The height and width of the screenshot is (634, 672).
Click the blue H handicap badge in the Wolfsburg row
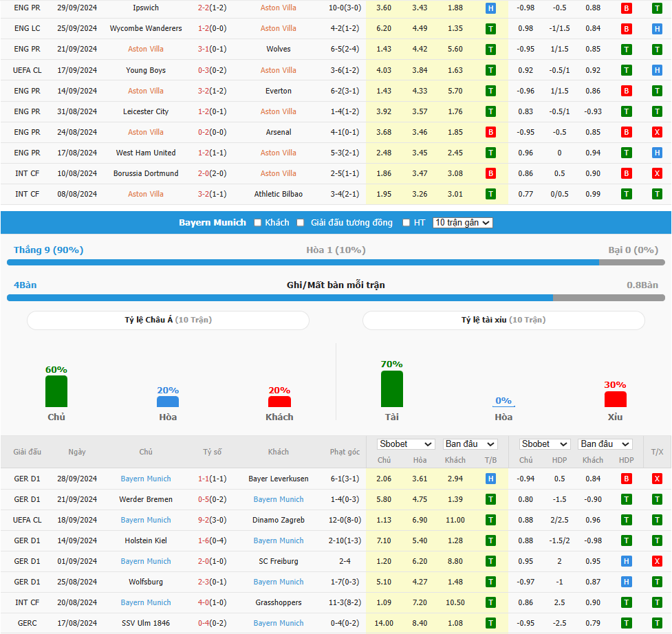pyautogui.click(x=626, y=582)
